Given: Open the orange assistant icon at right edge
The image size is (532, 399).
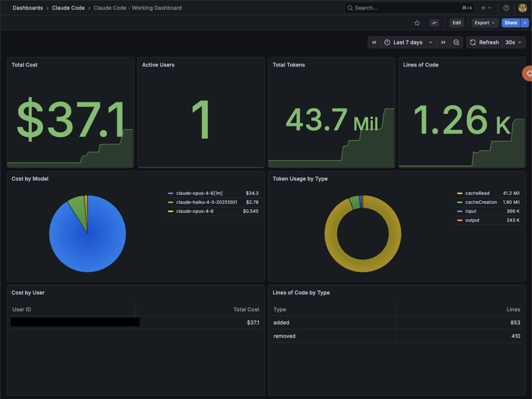Looking at the screenshot, I should 528,73.
